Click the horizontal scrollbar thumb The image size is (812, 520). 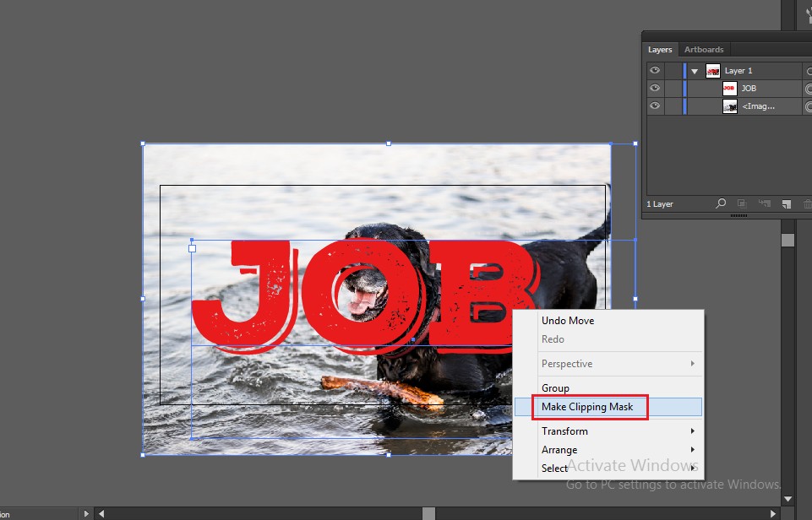coord(428,513)
